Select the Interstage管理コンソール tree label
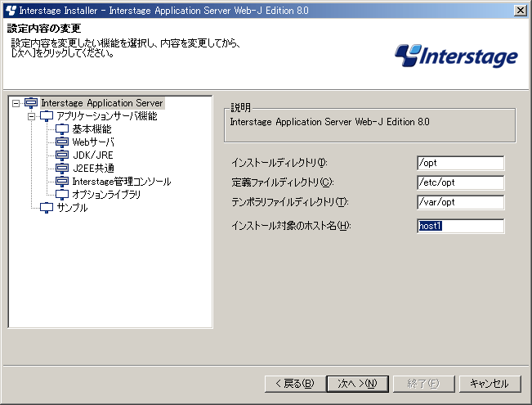 pyautogui.click(x=122, y=182)
